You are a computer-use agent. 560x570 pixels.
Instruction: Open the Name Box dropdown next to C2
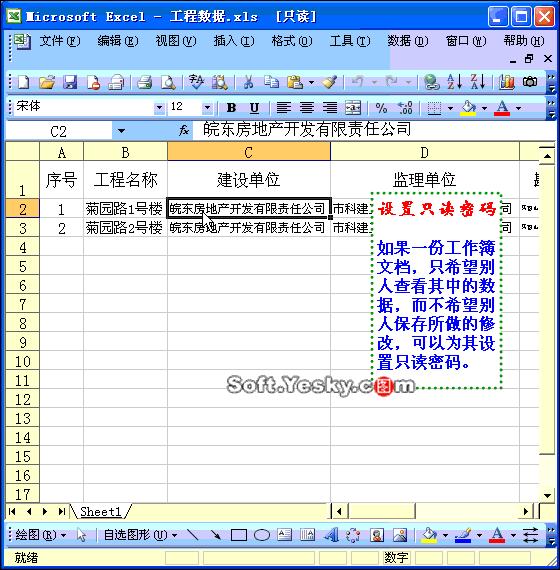[x=121, y=131]
